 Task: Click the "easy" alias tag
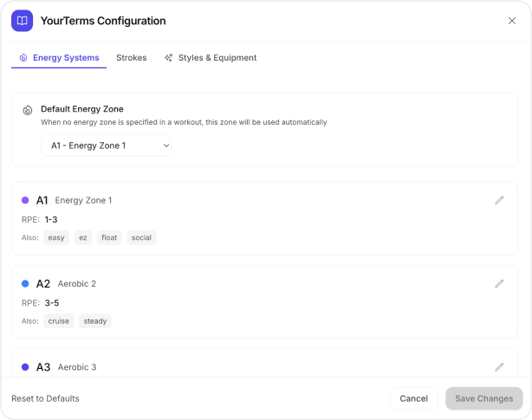click(56, 237)
